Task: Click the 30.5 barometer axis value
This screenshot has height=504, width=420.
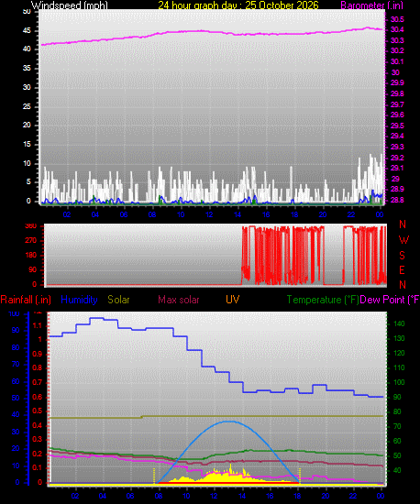Action: click(x=397, y=19)
